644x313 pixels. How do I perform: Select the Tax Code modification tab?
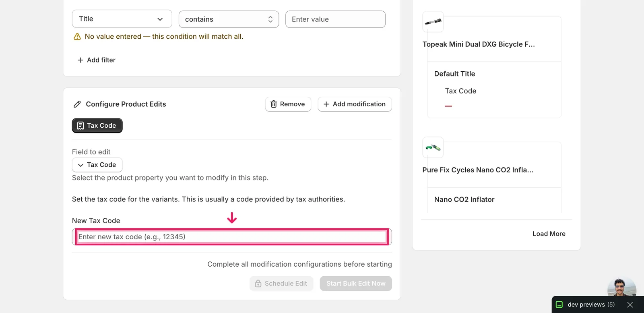[97, 126]
